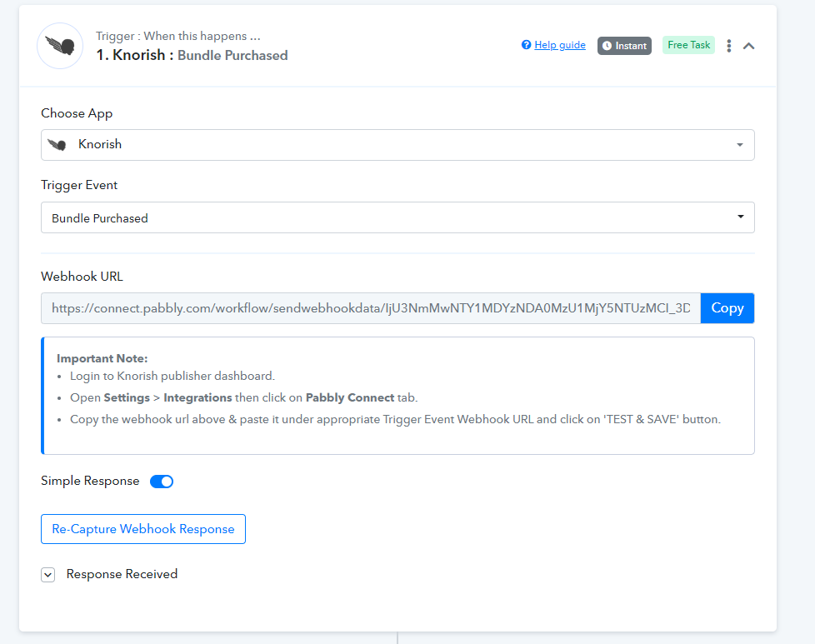The width and height of the screenshot is (815, 644).
Task: Click the 'Choose App' label
Action: pos(77,113)
